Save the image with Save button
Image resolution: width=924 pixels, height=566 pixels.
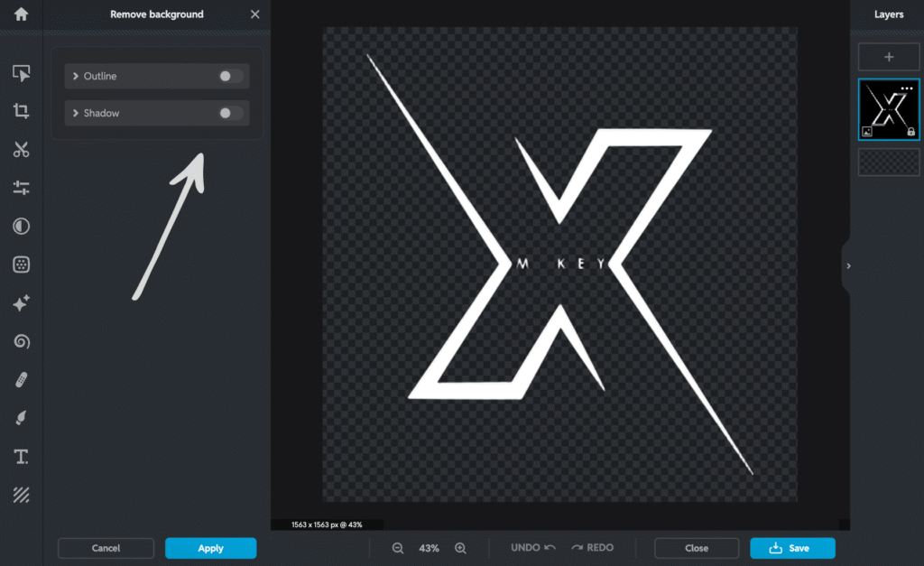(791, 548)
